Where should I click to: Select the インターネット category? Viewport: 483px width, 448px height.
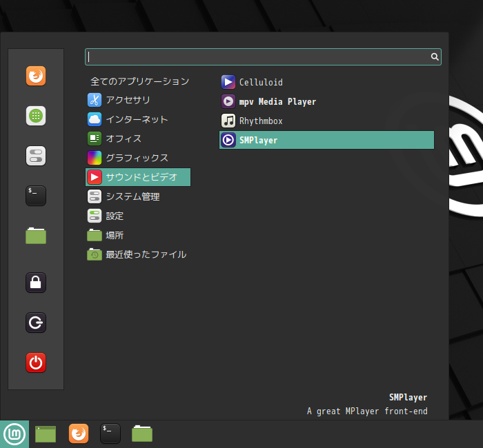[138, 119]
